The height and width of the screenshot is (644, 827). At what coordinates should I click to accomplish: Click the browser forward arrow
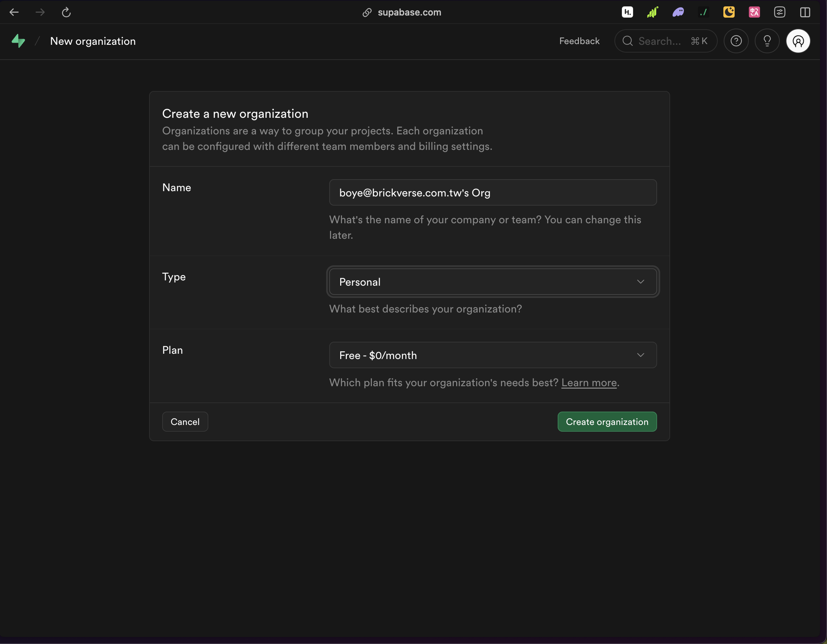click(x=40, y=12)
